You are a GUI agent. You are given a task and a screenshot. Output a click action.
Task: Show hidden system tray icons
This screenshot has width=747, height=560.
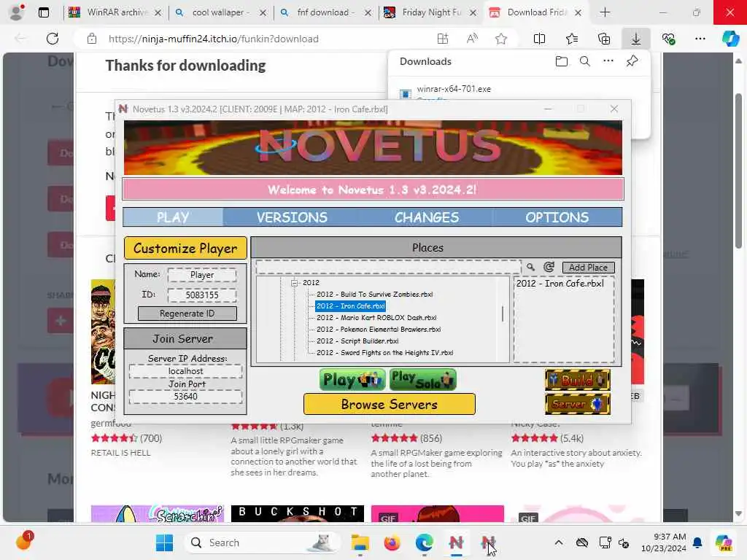(x=558, y=542)
